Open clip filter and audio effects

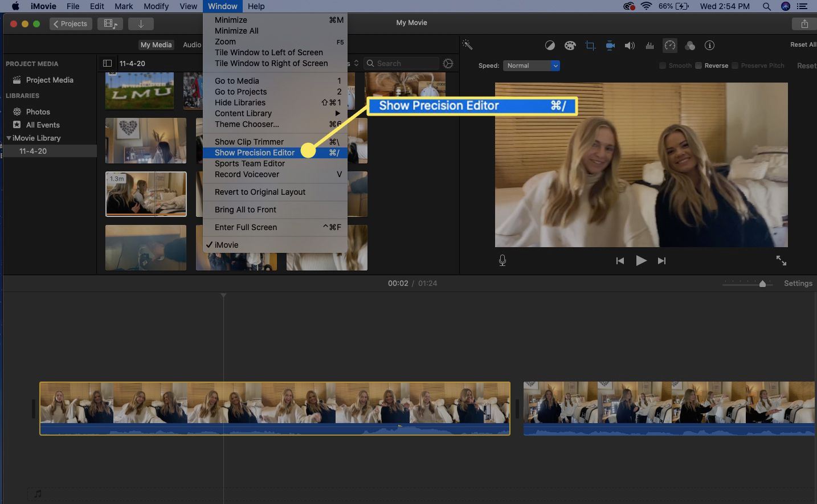pyautogui.click(x=690, y=46)
